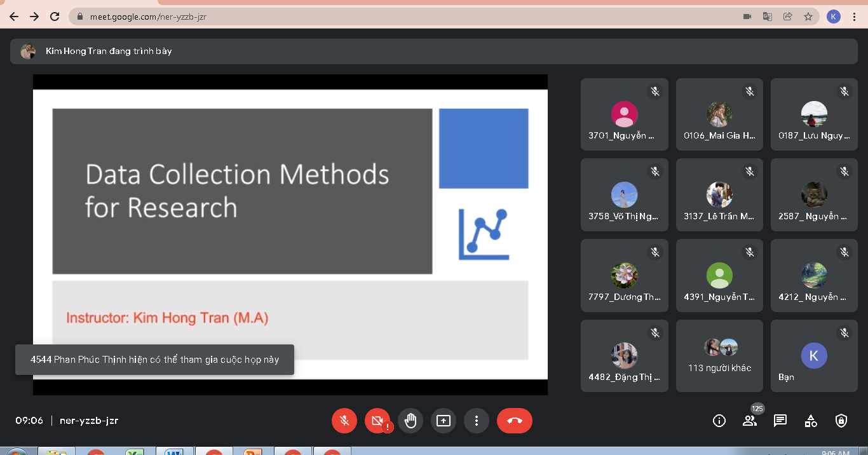Click the presented slide 'Data Collection Methods for Research'

290,234
